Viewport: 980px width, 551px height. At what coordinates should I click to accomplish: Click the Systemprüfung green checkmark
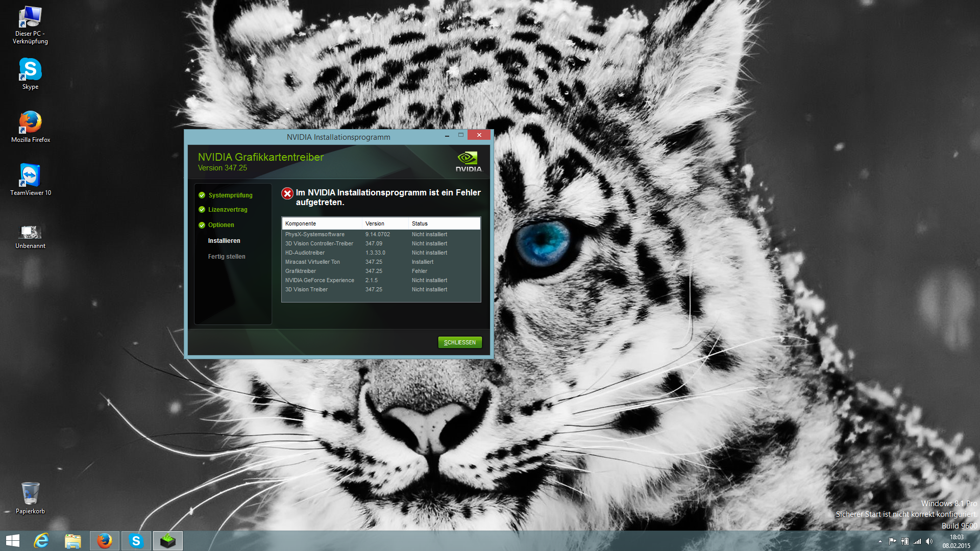click(x=202, y=195)
